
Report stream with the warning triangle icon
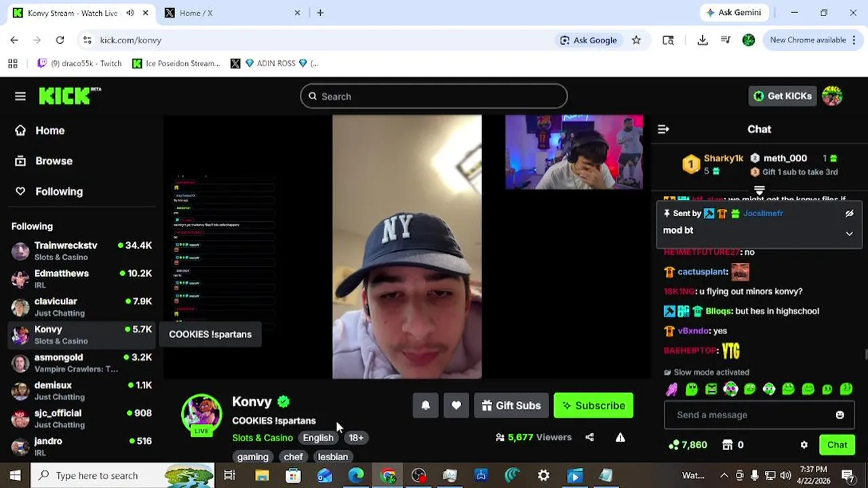point(620,437)
